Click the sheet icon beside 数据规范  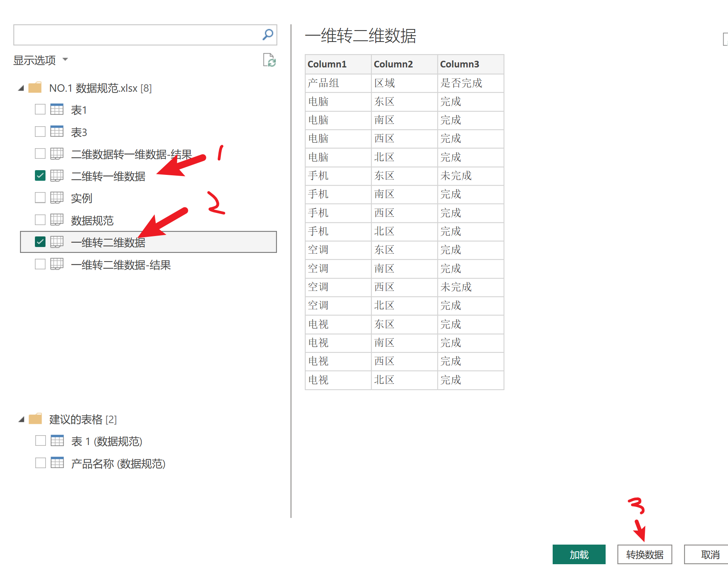coord(57,220)
